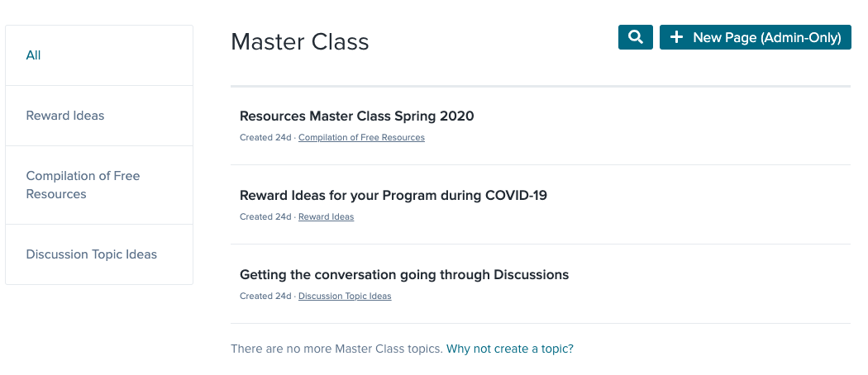Image resolution: width=868 pixels, height=375 pixels.
Task: Follow the 'Why not create a topic?' link
Action: [509, 349]
